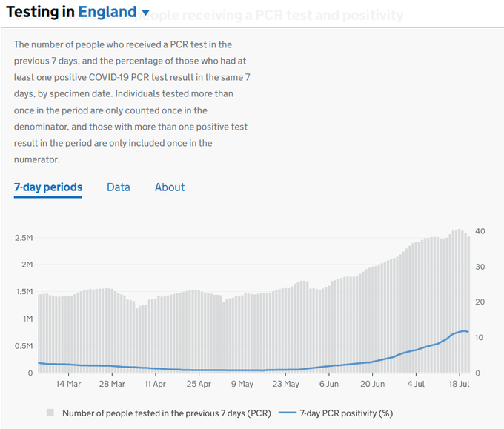Click the blue line legend icon
Screen dimensions: 504x429
click(288, 412)
